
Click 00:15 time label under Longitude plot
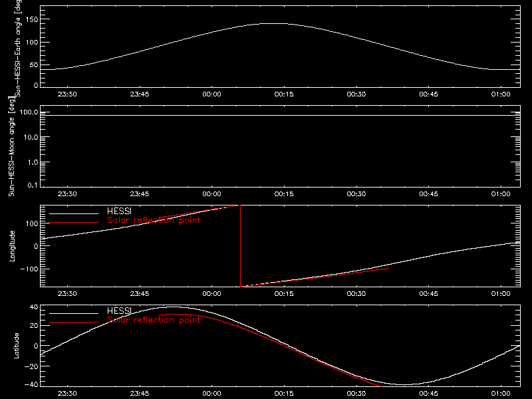tap(284, 294)
